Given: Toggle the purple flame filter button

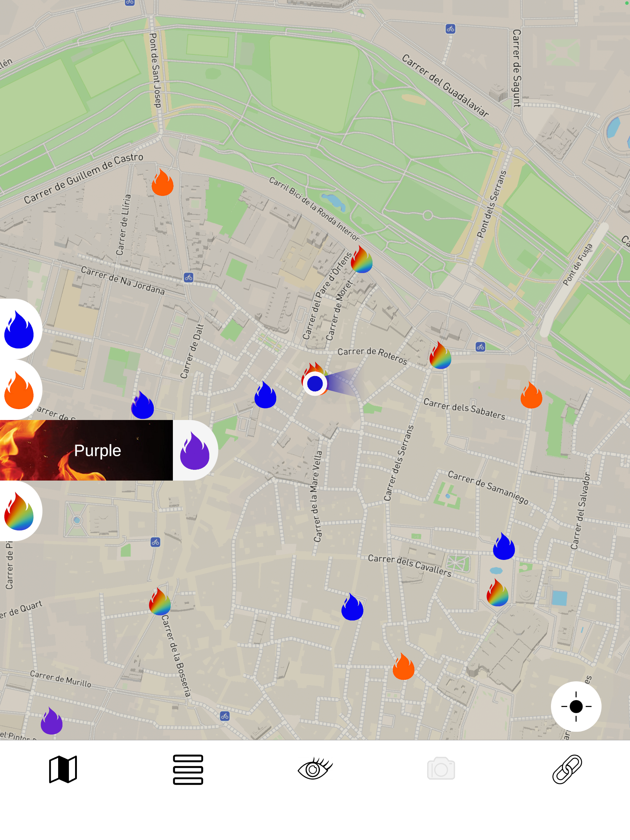Looking at the screenshot, I should click(x=195, y=450).
